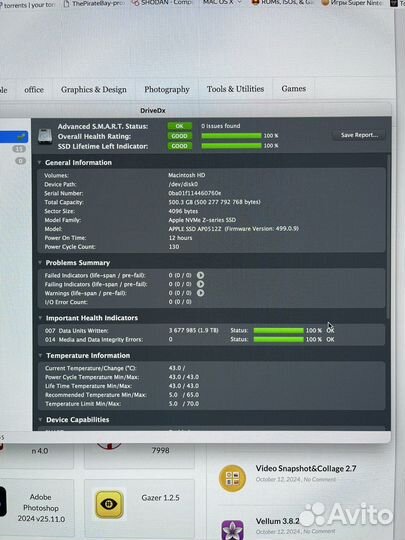Click the Advanced S.M.A.R.T. Status OK badge
The image size is (405, 540).
coord(180,126)
